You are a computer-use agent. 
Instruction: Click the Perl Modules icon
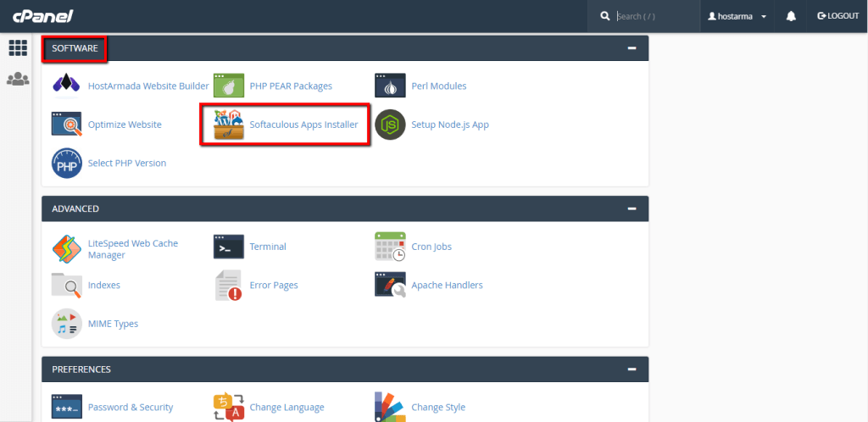390,86
